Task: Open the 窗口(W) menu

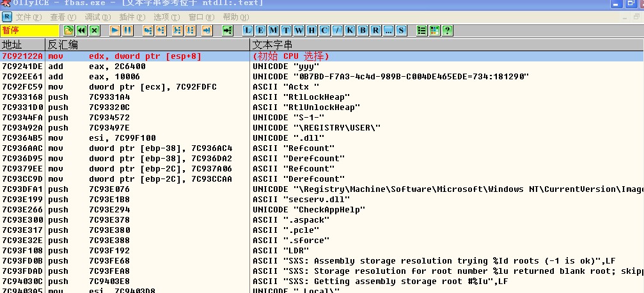Action: [201, 17]
